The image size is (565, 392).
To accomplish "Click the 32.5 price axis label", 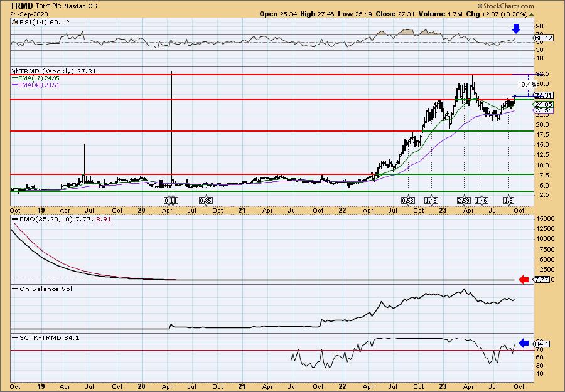I will 543,74.
